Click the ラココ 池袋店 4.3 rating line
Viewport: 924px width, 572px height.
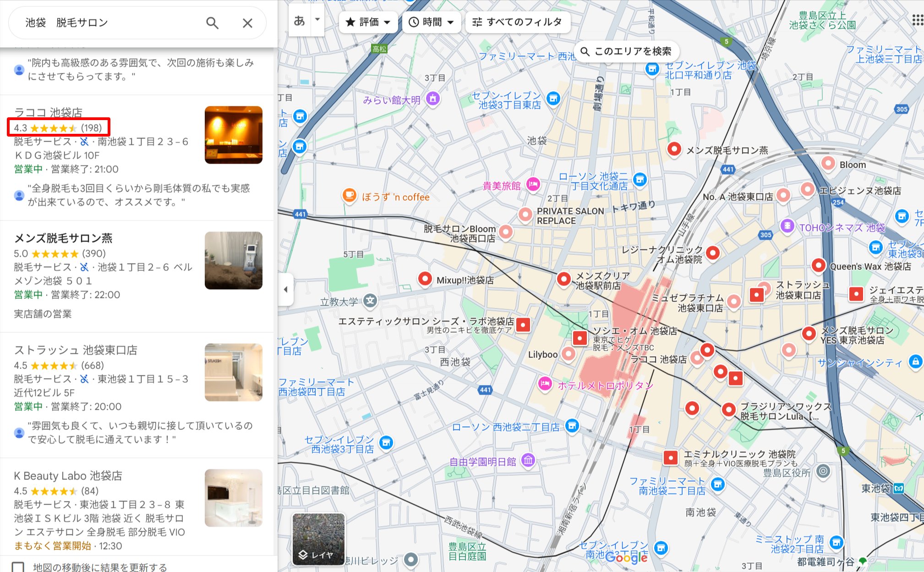pyautogui.click(x=58, y=127)
